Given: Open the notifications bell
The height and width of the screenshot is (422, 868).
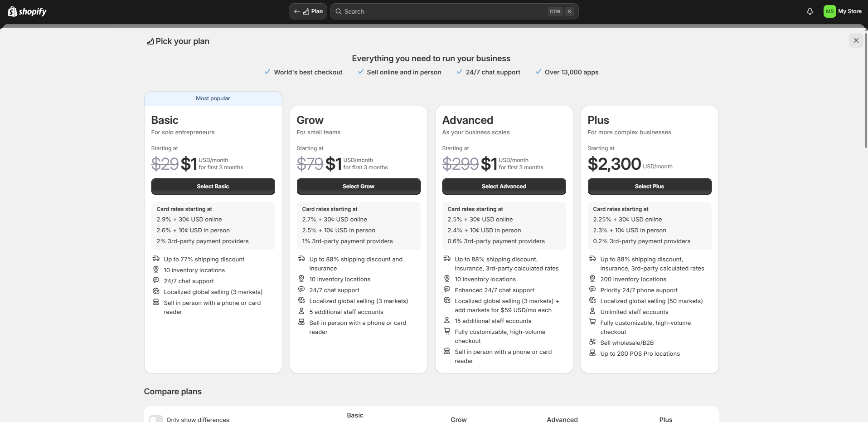Looking at the screenshot, I should point(810,11).
